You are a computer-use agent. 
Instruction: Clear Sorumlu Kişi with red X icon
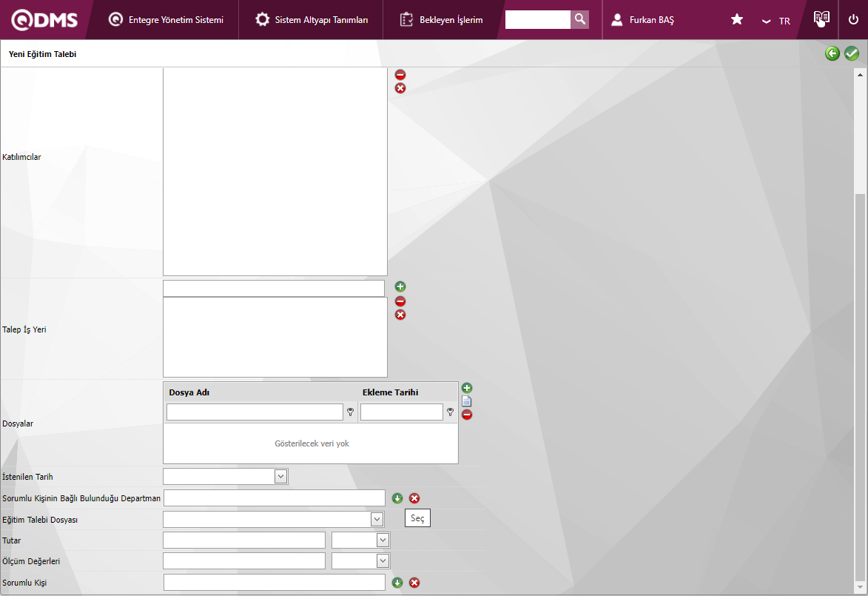pyautogui.click(x=414, y=583)
